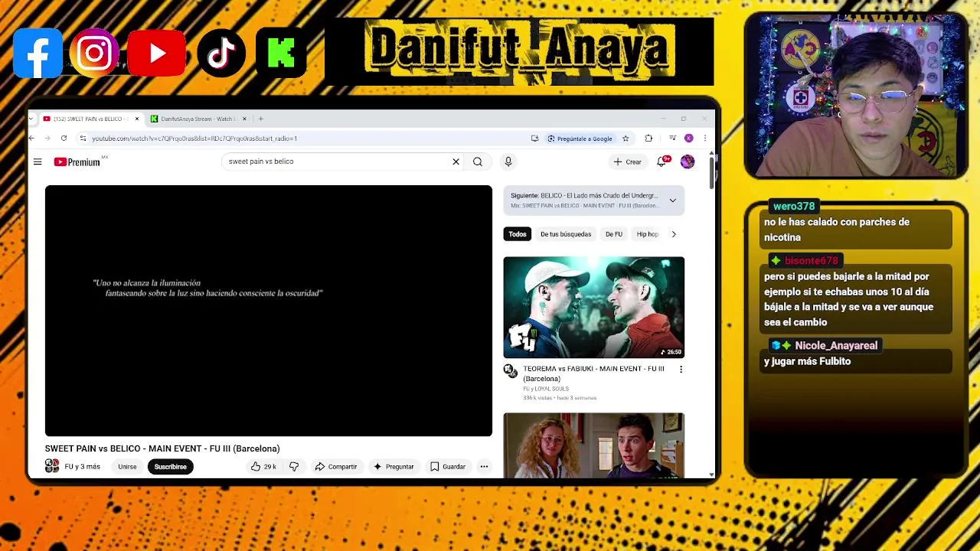Select the De FU filter chip
Viewport: 980px width, 551px height.
point(614,234)
